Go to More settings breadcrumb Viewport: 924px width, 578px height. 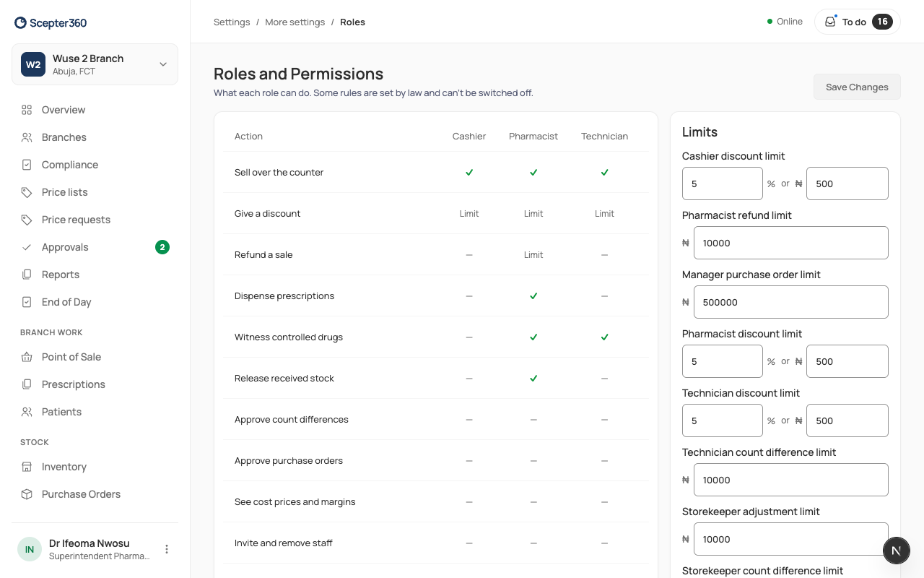tap(295, 22)
